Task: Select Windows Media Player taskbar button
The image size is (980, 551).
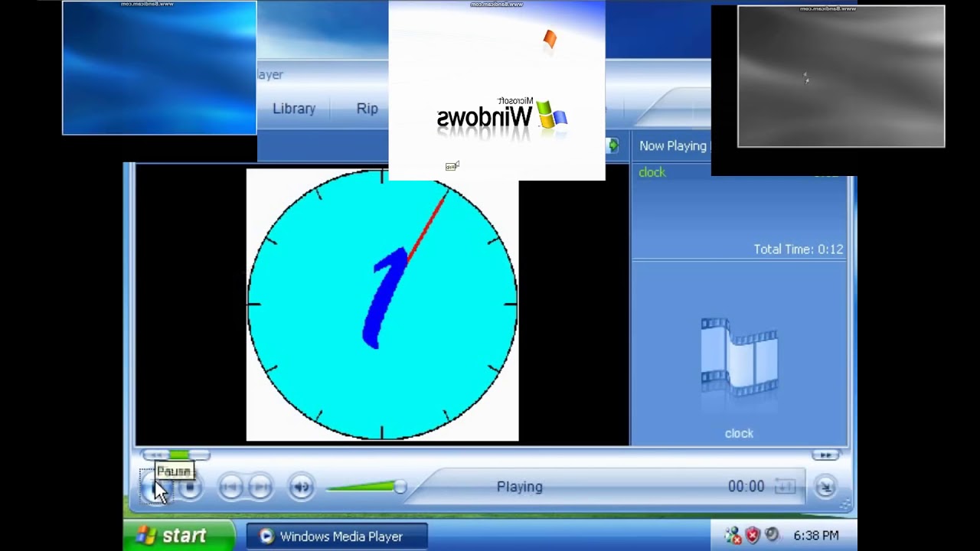Action: [338, 536]
